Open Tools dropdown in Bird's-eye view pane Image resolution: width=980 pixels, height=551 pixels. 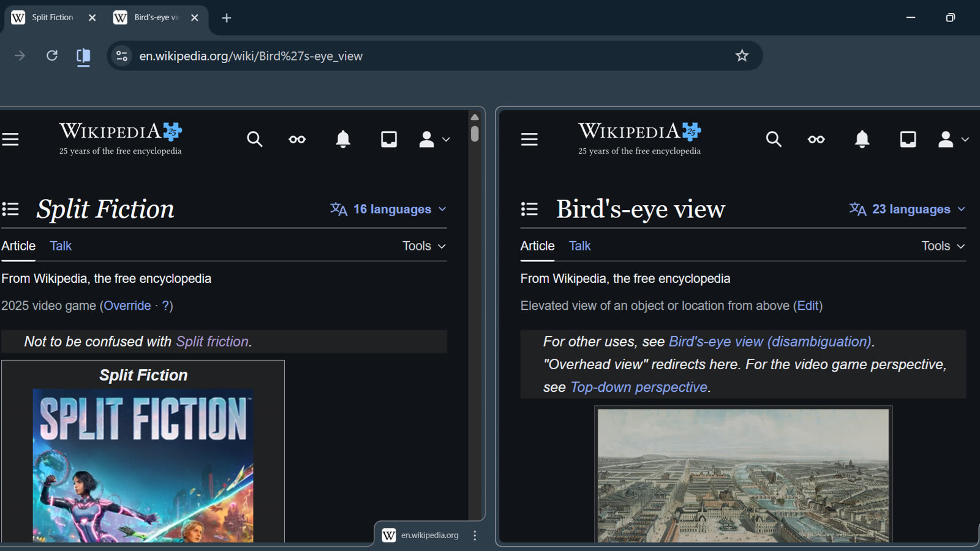(x=943, y=246)
